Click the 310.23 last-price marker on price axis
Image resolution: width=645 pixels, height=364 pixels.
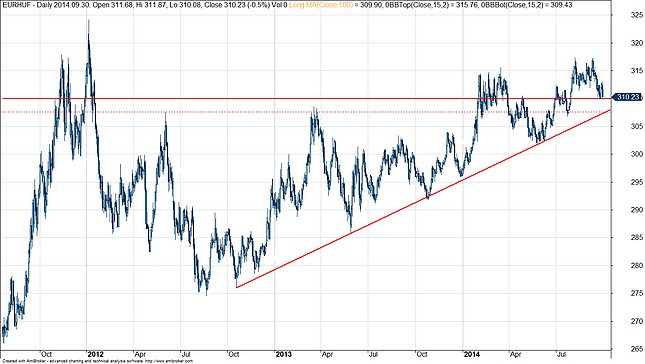point(628,97)
